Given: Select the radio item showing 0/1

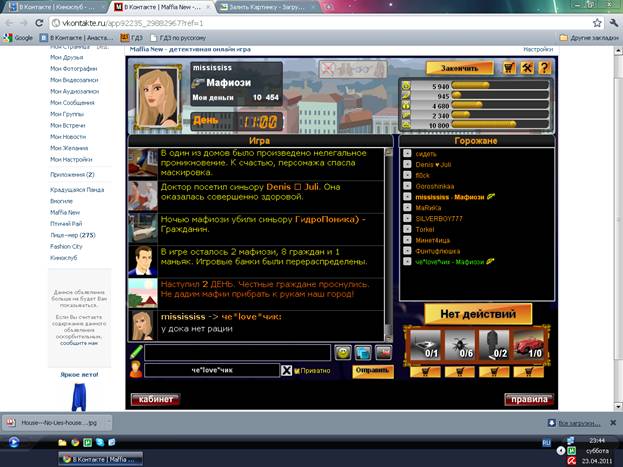Looking at the screenshot, I should click(x=425, y=345).
